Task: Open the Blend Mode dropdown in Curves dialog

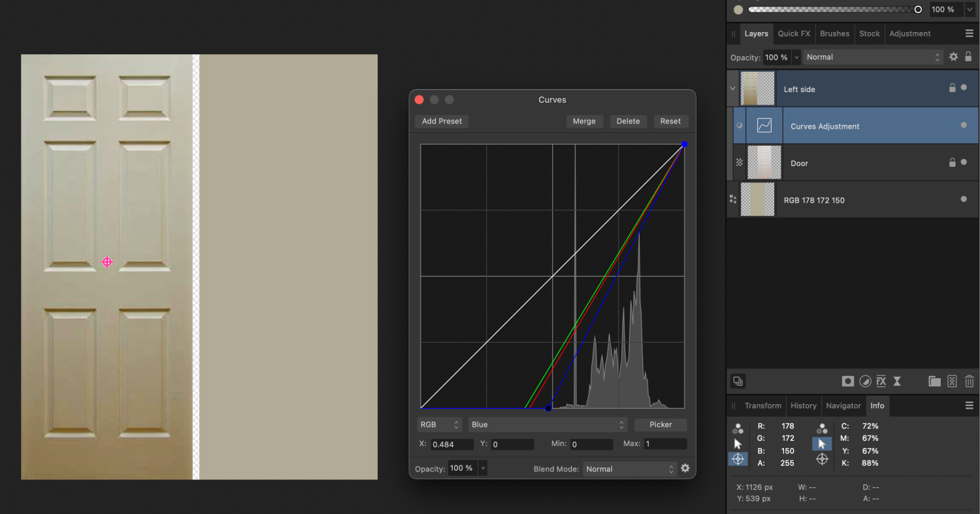Action: [629, 469]
